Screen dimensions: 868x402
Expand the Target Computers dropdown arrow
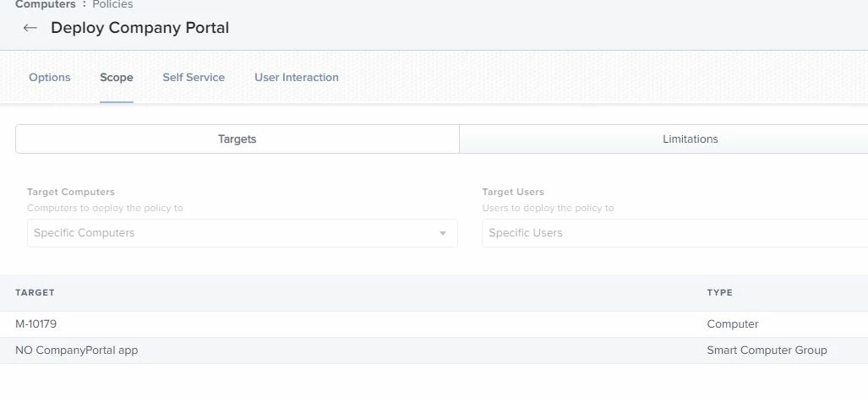(x=442, y=233)
